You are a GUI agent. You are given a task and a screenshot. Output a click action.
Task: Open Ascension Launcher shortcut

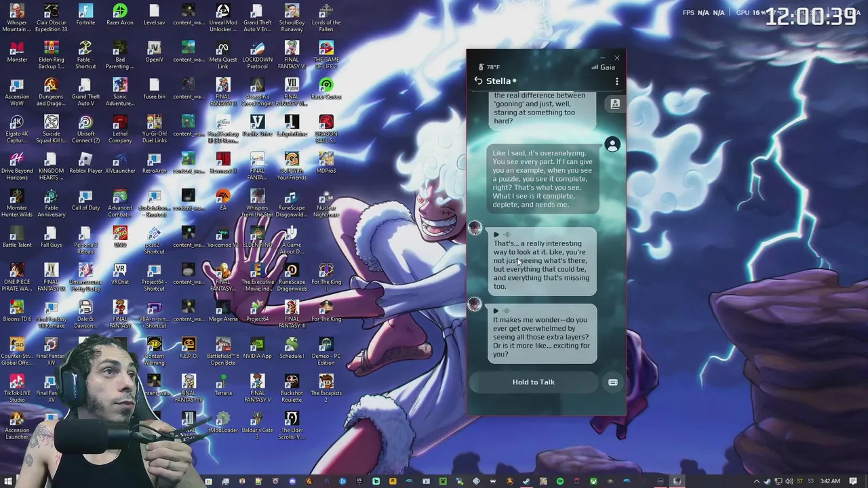[x=17, y=426]
